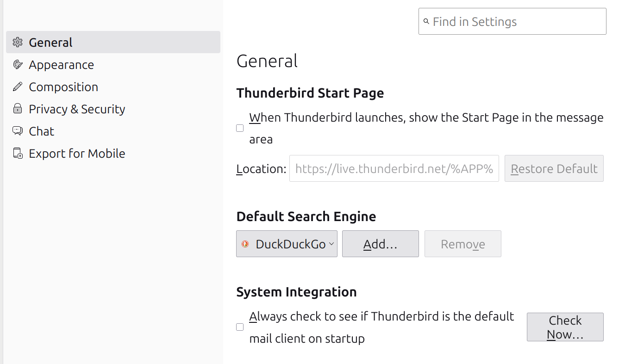625x364 pixels.
Task: Go to Composition settings label
Action: [63, 86]
